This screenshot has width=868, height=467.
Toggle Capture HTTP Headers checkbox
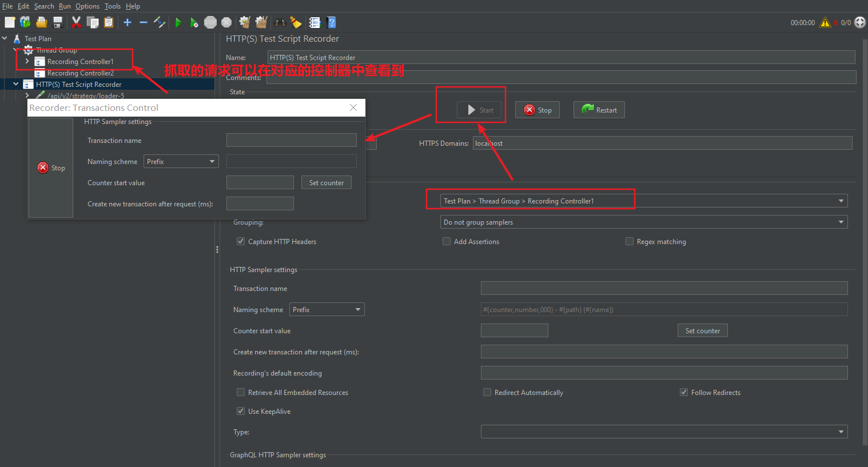(x=241, y=241)
